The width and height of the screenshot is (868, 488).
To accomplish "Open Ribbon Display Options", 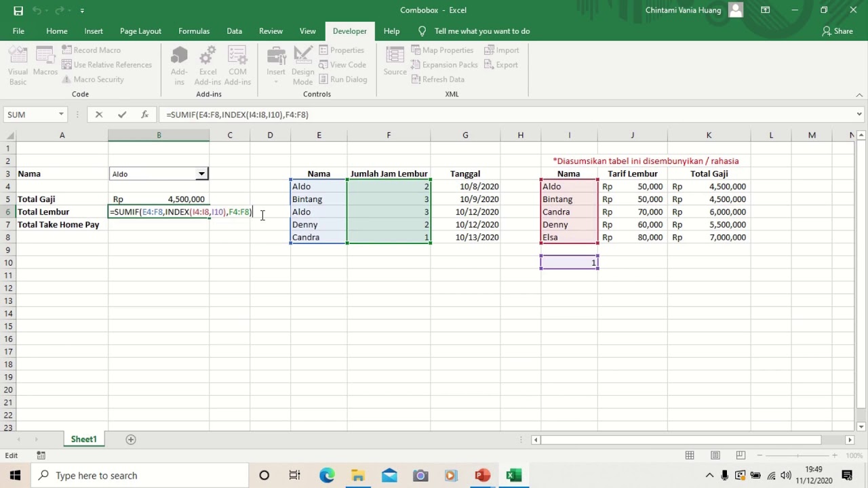I will (765, 10).
